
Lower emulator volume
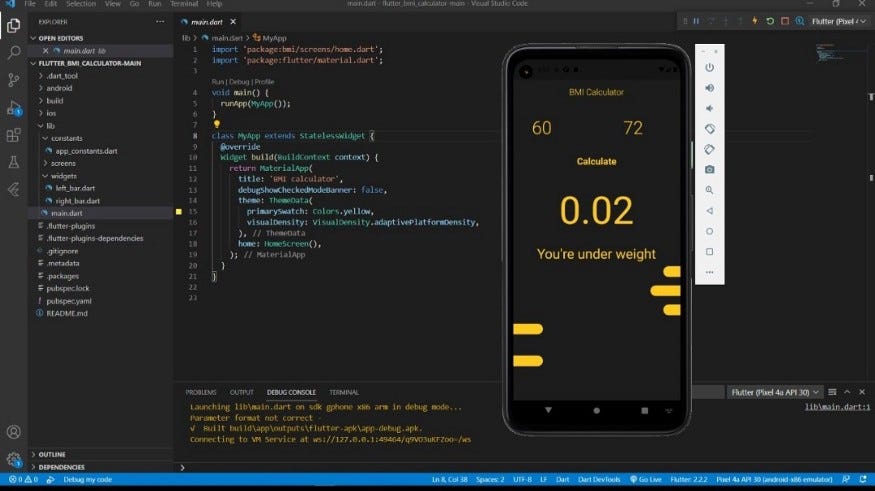pyautogui.click(x=709, y=108)
